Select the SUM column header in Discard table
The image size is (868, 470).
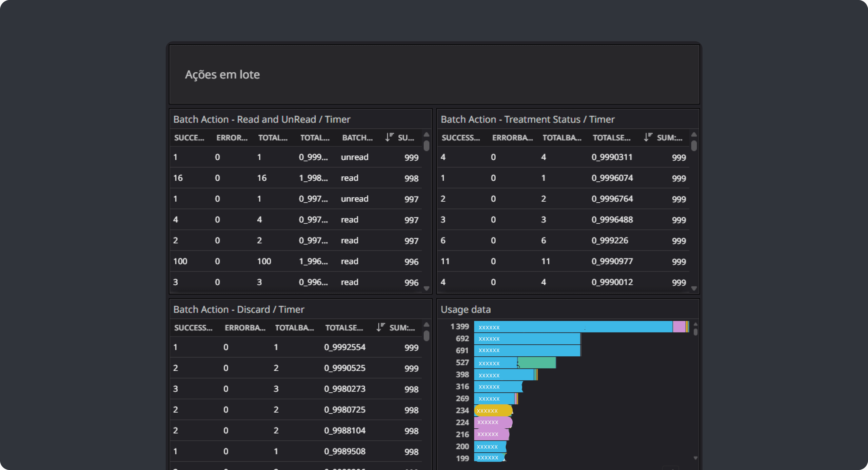tap(402, 327)
